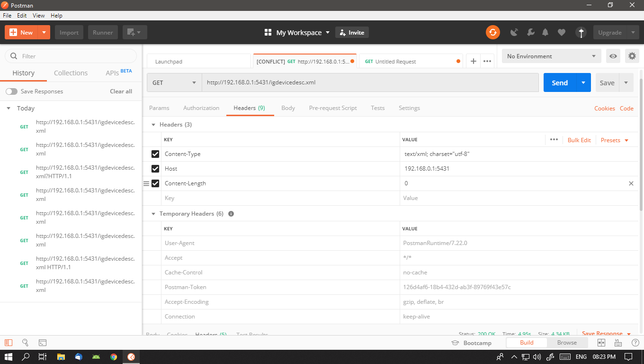Open the Postman console icon

click(43, 343)
